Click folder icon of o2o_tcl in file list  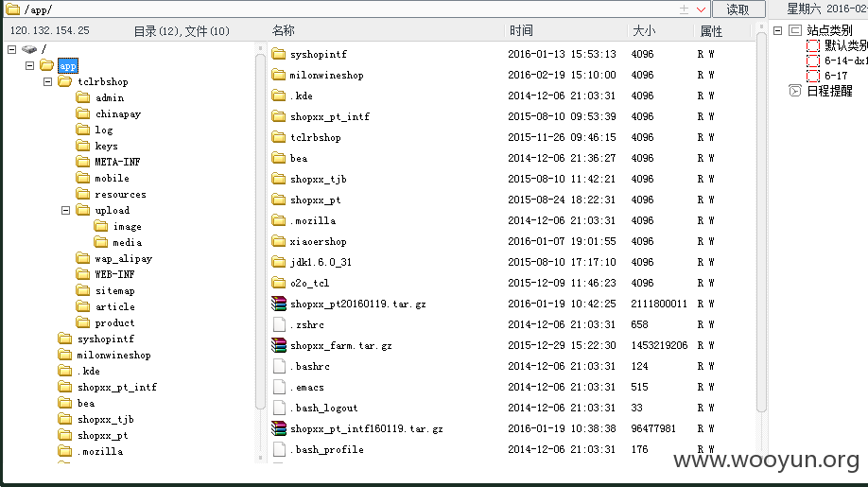pos(279,283)
